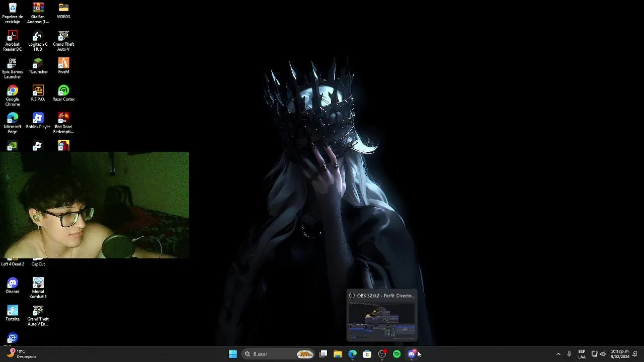Viewport: 644px width, 362px height.
Task: Click the microphone icon in the system tray
Action: pyautogui.click(x=569, y=354)
